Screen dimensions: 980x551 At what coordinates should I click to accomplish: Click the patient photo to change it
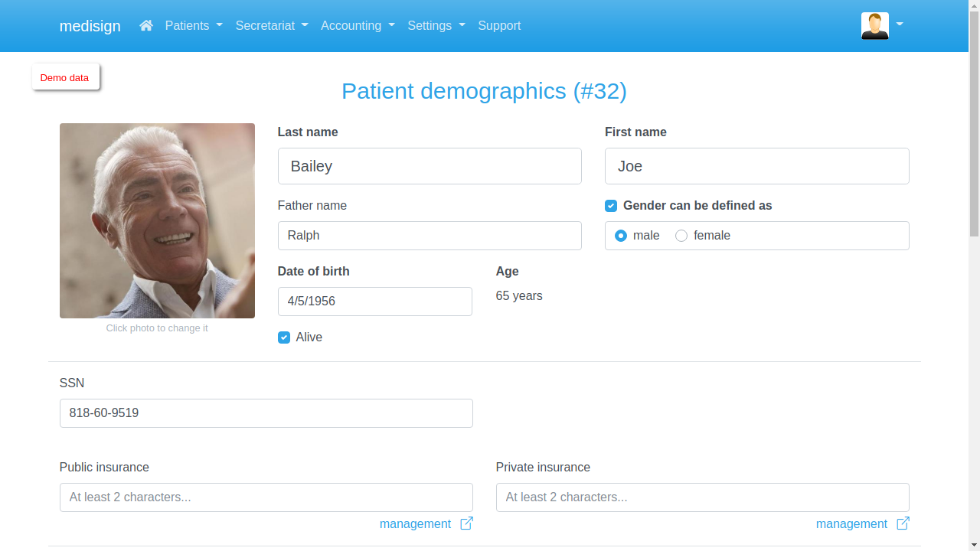coord(157,220)
